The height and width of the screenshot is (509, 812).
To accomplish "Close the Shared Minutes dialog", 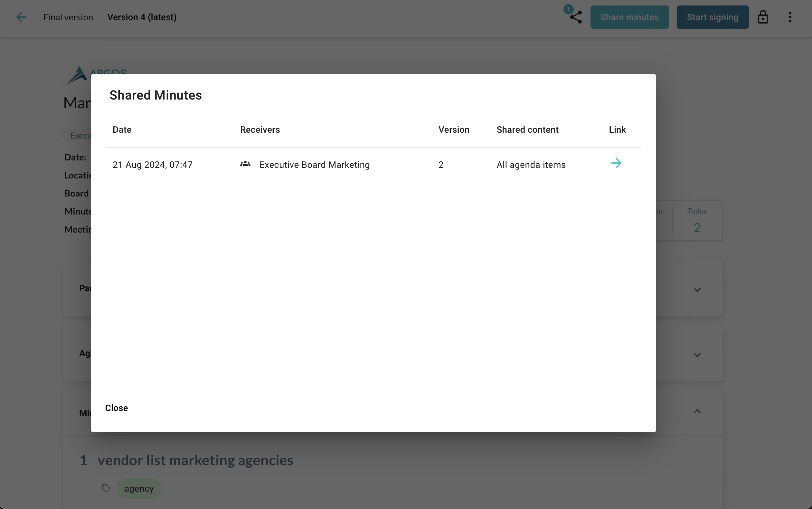I will pyautogui.click(x=116, y=408).
